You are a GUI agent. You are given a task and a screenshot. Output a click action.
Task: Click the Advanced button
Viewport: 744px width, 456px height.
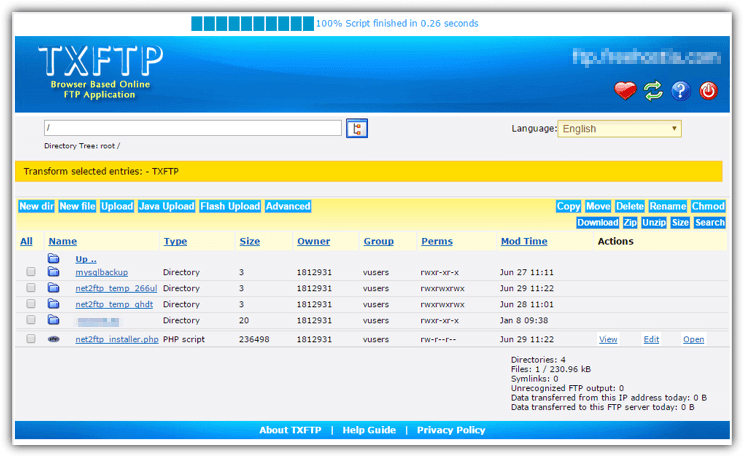[288, 206]
